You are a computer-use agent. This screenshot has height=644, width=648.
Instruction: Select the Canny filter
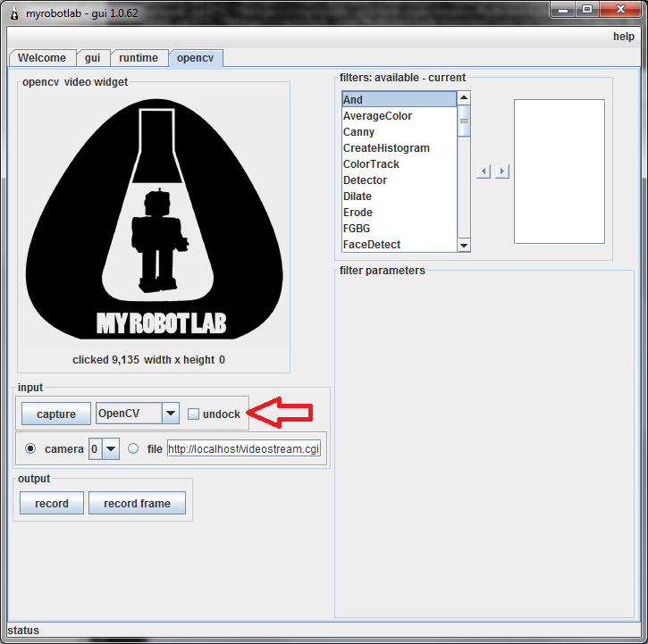(400, 132)
